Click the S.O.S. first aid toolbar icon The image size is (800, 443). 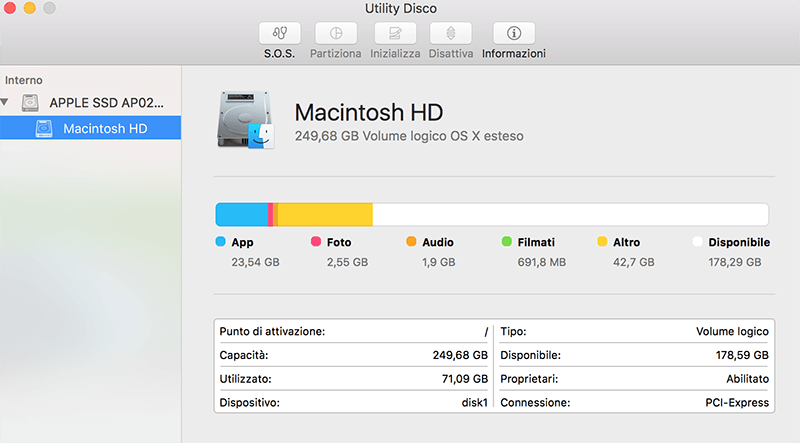[x=279, y=33]
